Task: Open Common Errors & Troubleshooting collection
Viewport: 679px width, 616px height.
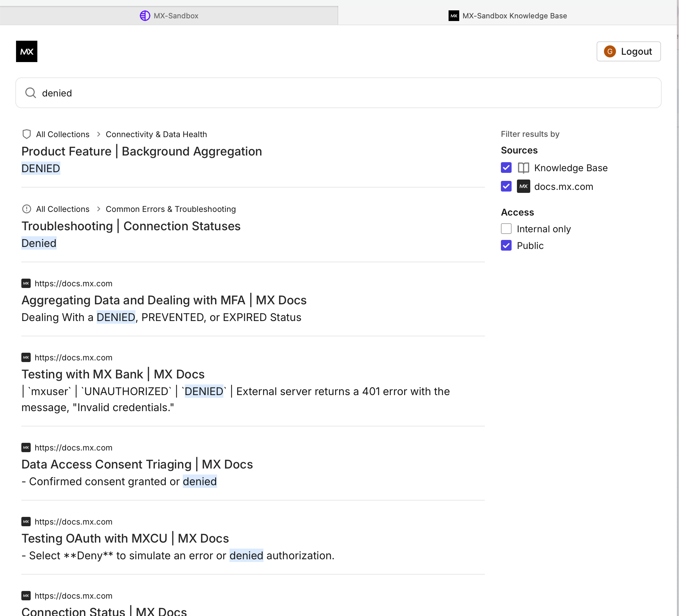Action: click(171, 209)
